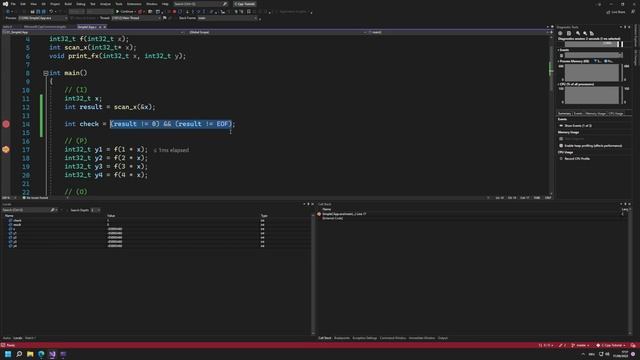Image resolution: width=640 pixels, height=360 pixels.
Task: Click the Zoom Out icon in Diagnostic Tools
Action: click(585, 33)
